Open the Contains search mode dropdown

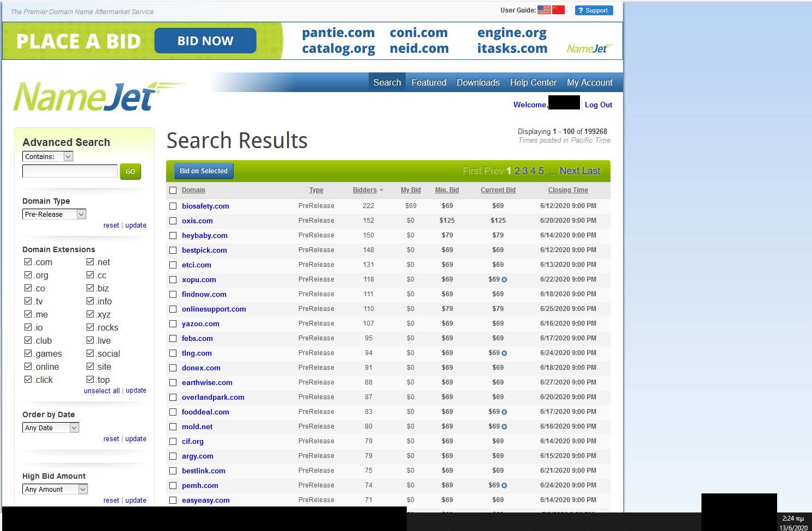click(x=48, y=156)
